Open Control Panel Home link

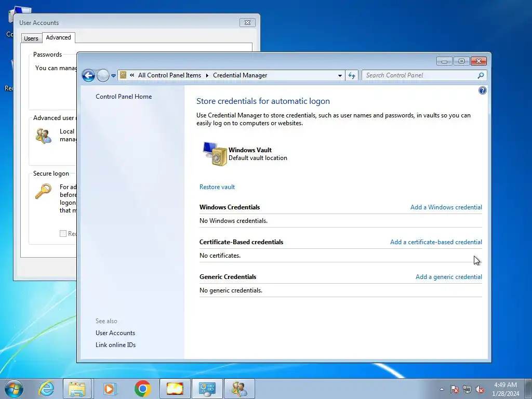click(x=124, y=96)
